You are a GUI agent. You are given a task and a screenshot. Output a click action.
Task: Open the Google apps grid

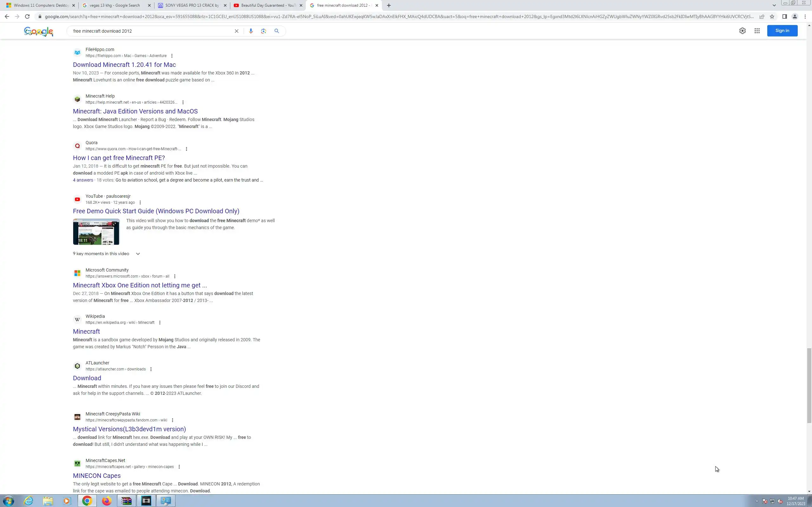(x=757, y=31)
